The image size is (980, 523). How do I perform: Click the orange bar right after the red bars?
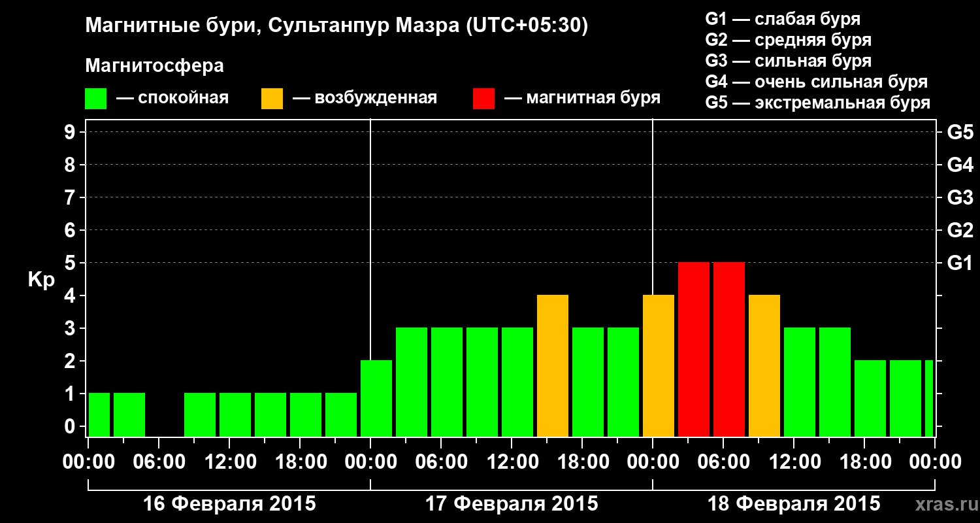(x=764, y=365)
